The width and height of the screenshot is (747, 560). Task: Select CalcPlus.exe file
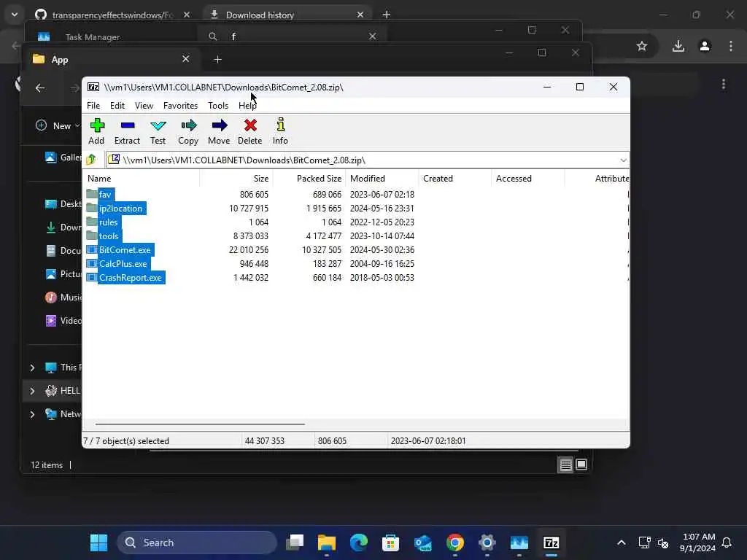pos(123,263)
